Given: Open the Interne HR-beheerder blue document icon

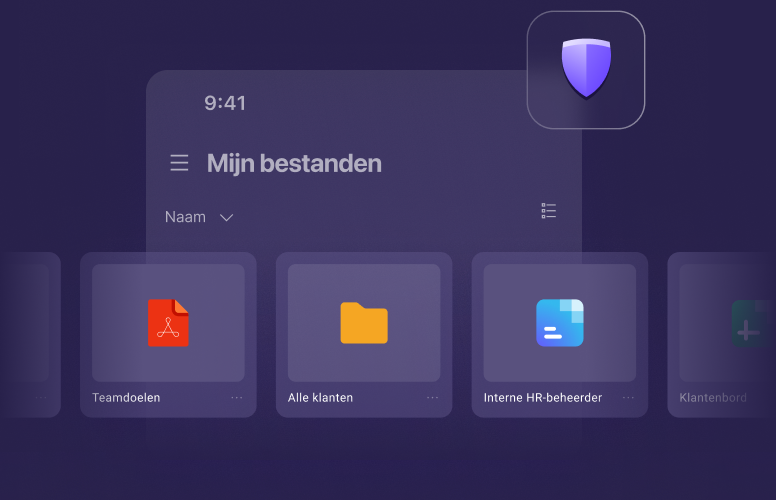Looking at the screenshot, I should pyautogui.click(x=560, y=323).
